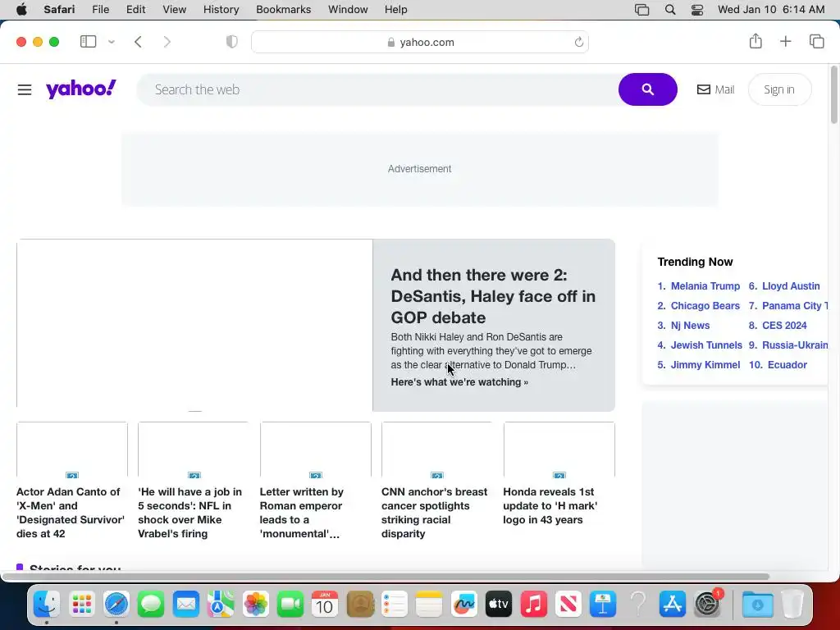The height and width of the screenshot is (630, 840).
Task: Open the History menu
Action: click(x=221, y=9)
